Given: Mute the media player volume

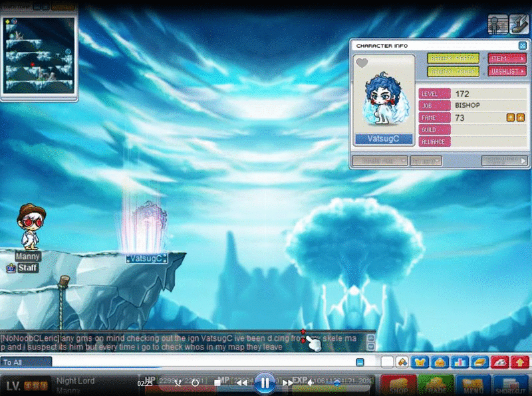Looking at the screenshot, I should coord(309,383).
